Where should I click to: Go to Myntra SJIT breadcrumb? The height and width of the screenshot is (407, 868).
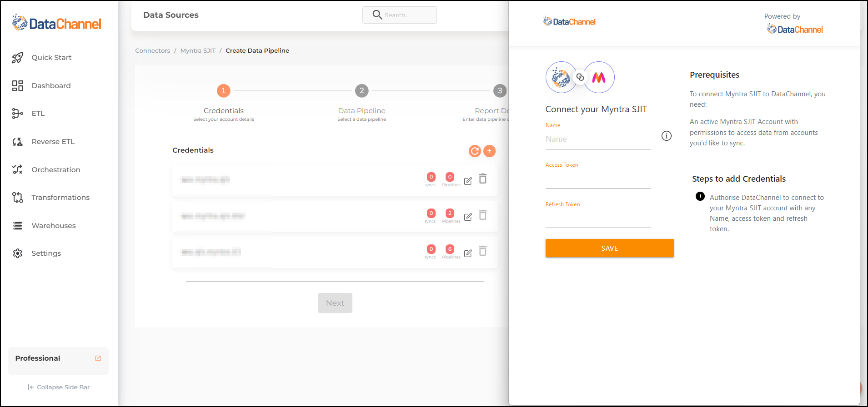198,51
